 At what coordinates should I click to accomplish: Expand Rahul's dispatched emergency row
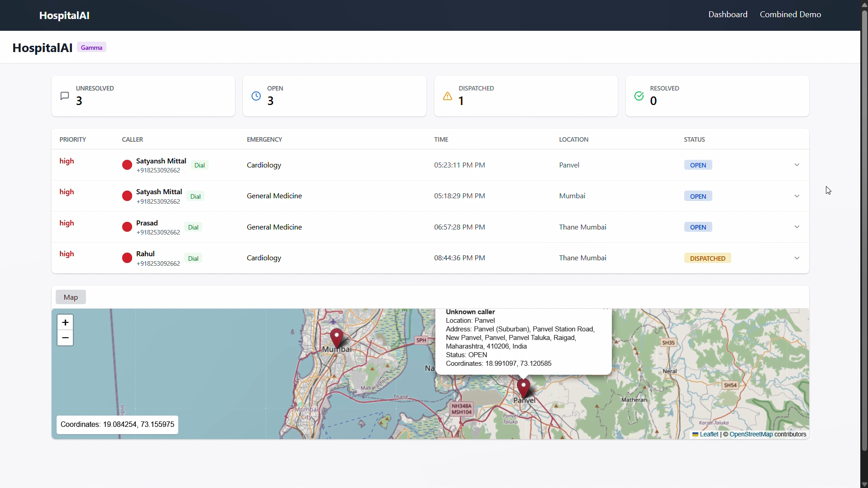pos(796,258)
